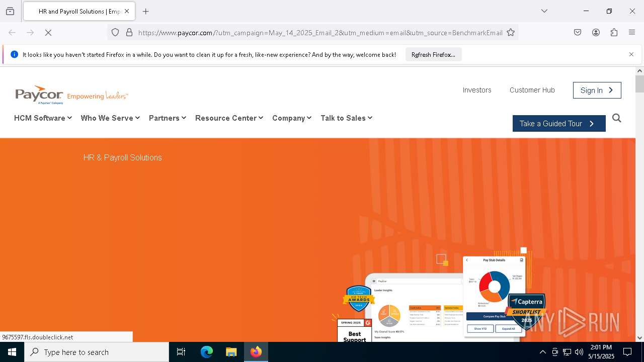The height and width of the screenshot is (362, 644).
Task: Expand the Who We Serve menu
Action: (x=110, y=118)
